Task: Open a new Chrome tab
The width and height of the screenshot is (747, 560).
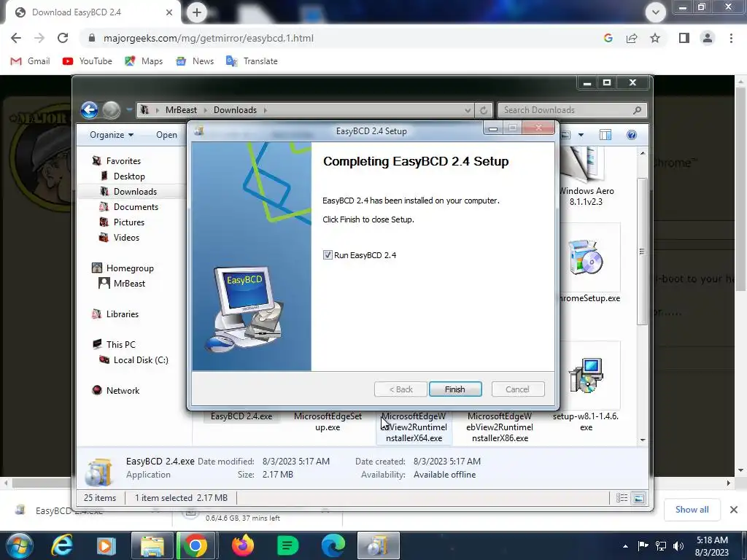Action: pyautogui.click(x=197, y=12)
